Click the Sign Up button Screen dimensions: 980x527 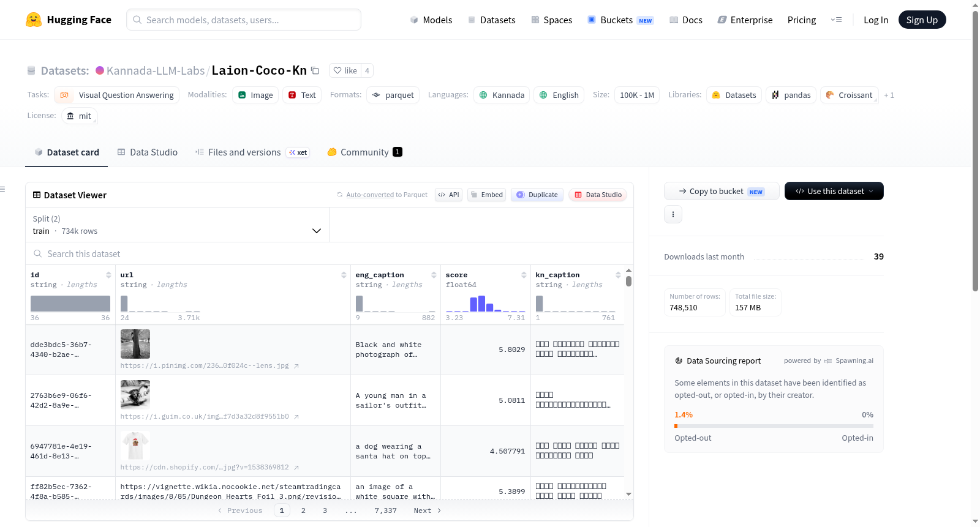click(922, 20)
